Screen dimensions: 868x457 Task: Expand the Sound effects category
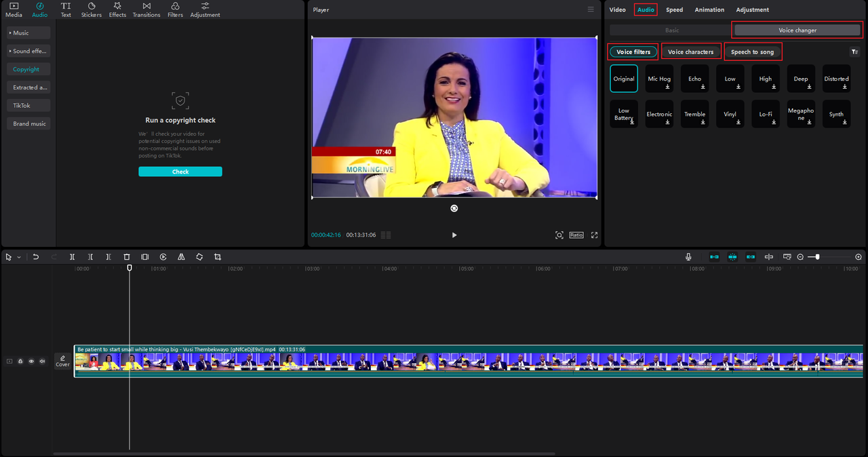pos(28,51)
